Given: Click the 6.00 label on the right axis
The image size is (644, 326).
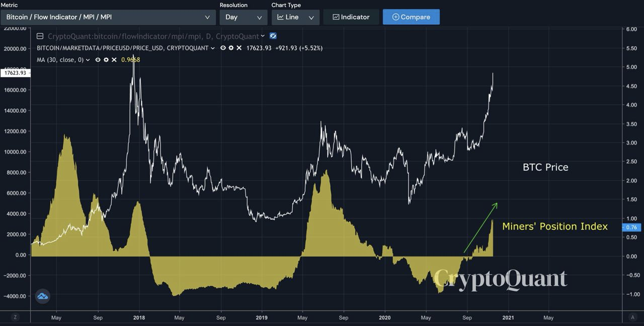Looking at the screenshot, I should coord(631,29).
